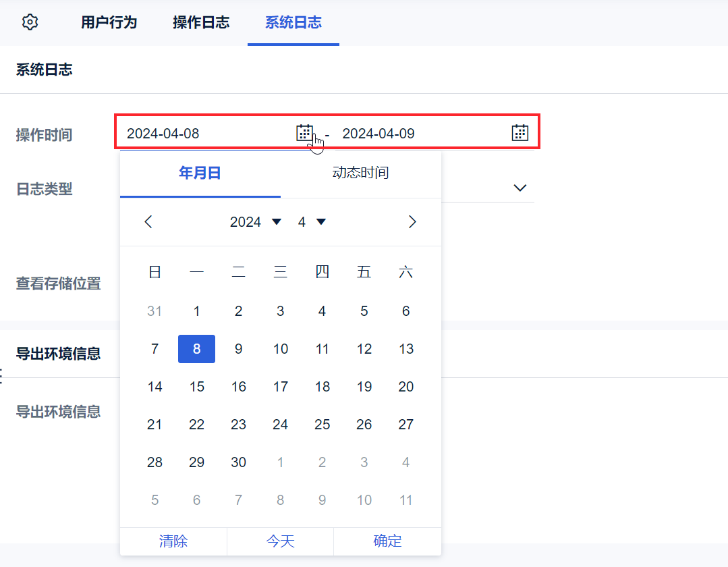Click the 清除 button

coord(173,541)
